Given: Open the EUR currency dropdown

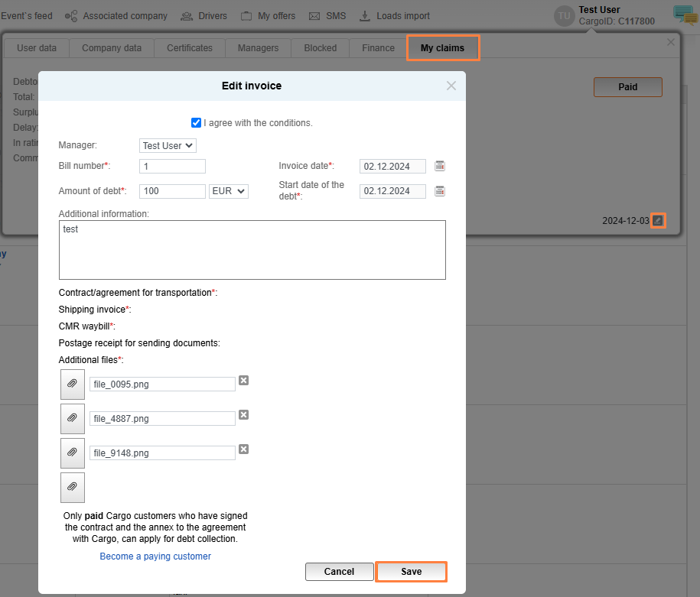Looking at the screenshot, I should coord(229,191).
